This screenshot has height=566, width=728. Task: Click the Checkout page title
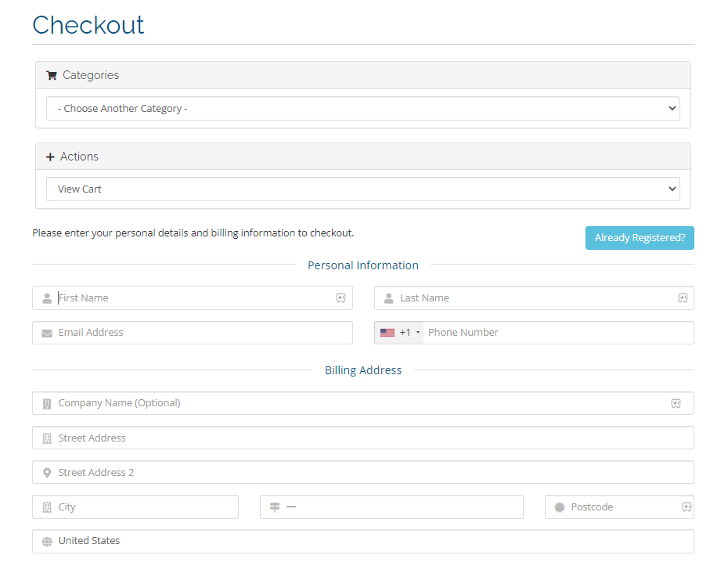click(x=88, y=25)
